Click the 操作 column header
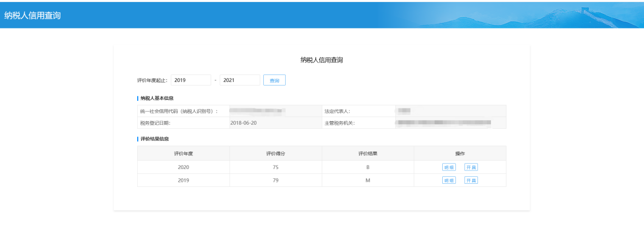The width and height of the screenshot is (644, 249). click(460, 153)
